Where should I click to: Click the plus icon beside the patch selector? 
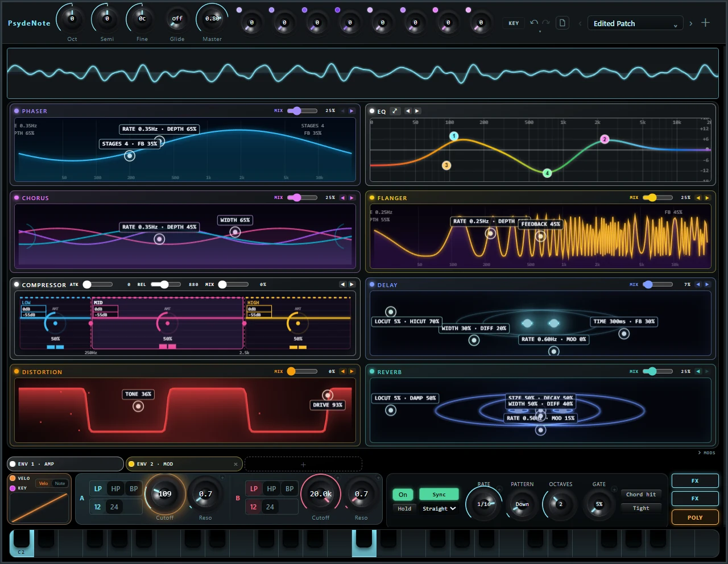click(x=705, y=23)
